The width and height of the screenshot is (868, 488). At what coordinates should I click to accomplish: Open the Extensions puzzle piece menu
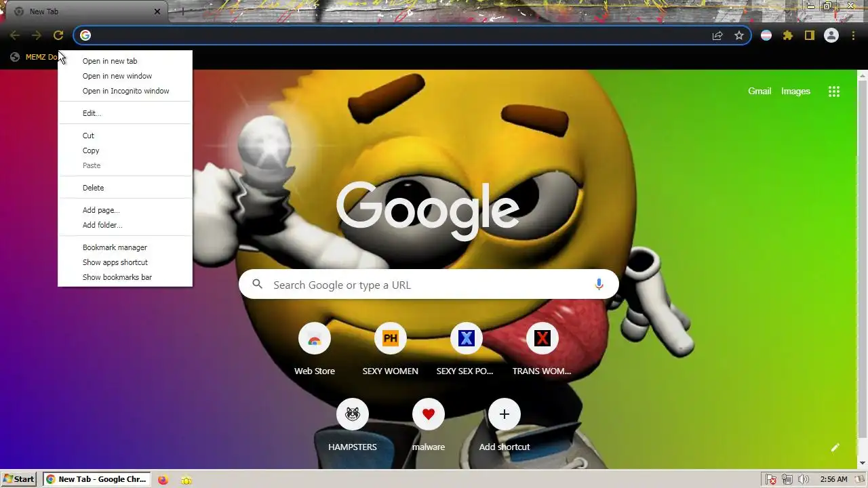(x=788, y=35)
